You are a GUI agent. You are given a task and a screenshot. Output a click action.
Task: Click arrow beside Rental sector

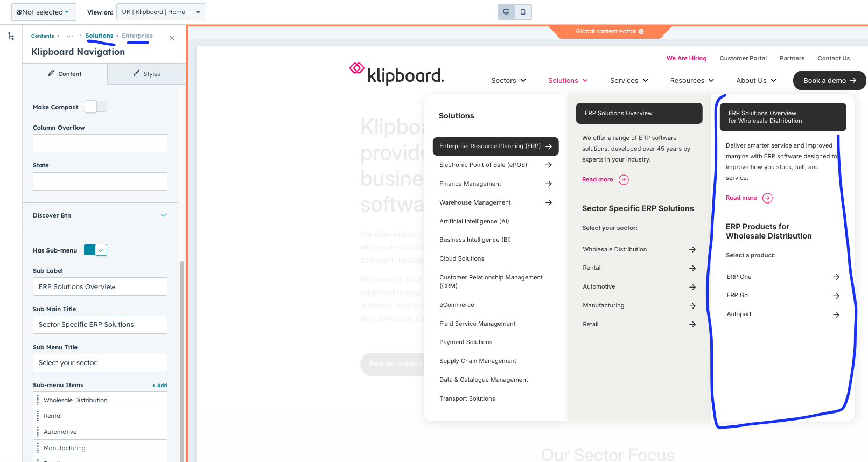692,268
